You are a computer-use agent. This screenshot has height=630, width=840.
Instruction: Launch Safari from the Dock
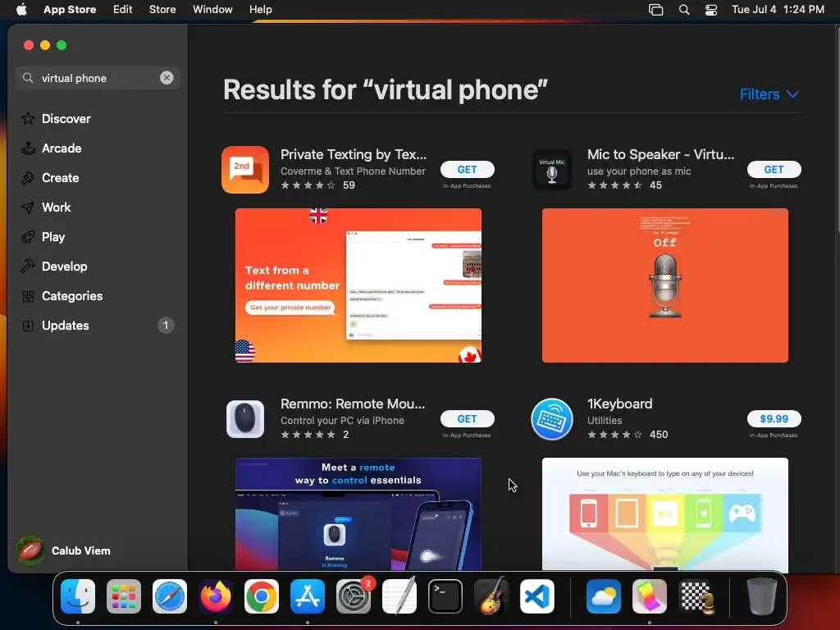point(170,596)
